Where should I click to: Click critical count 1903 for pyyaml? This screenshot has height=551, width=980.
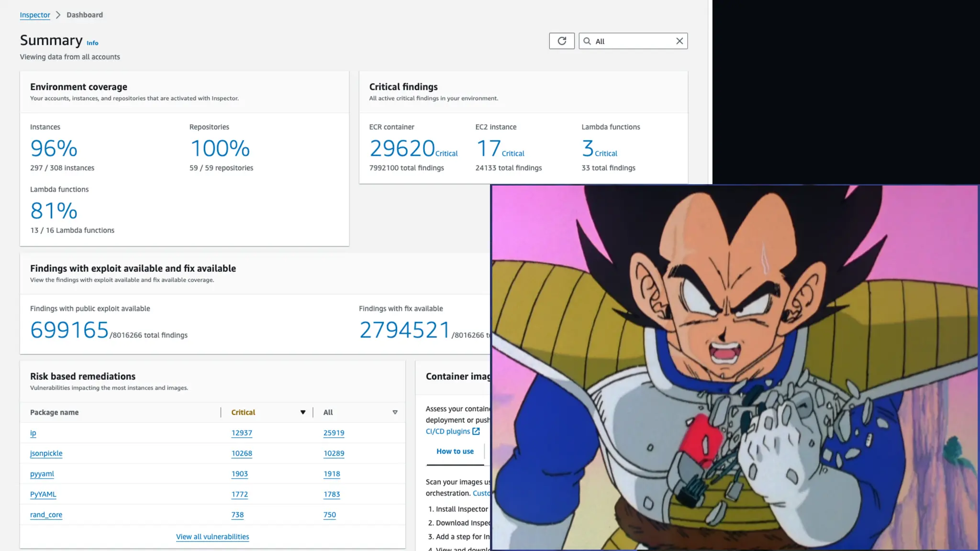240,474
